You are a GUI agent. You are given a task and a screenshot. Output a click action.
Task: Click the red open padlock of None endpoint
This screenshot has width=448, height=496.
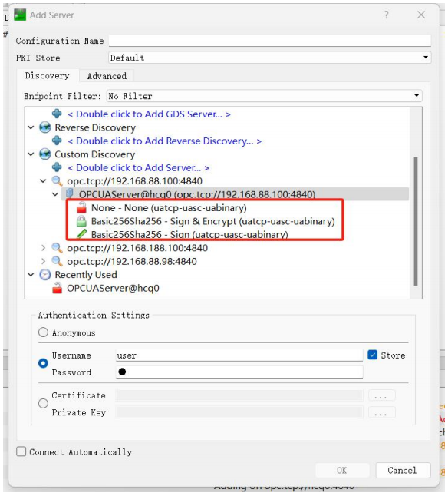point(81,208)
